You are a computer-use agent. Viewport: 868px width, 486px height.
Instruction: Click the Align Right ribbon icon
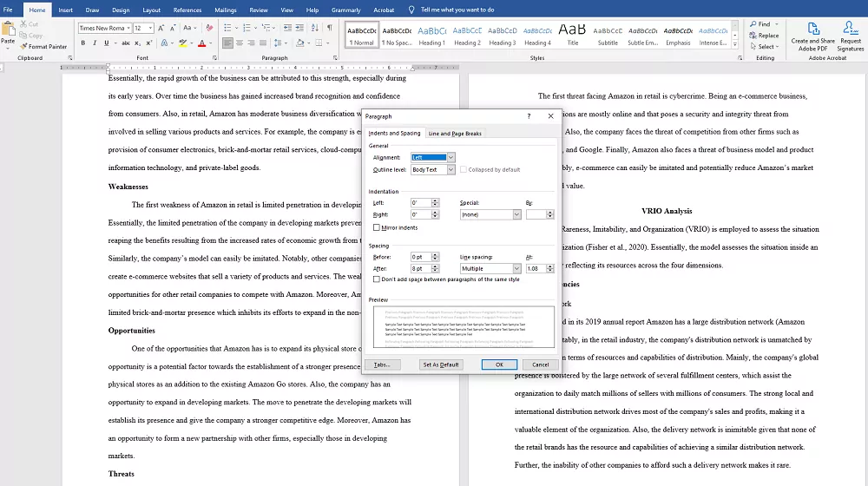tap(252, 43)
